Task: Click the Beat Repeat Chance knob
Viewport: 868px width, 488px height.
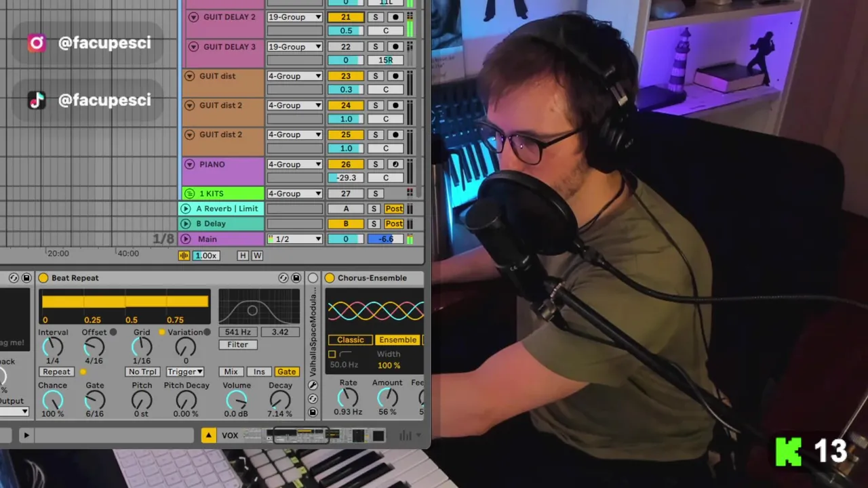Action: coord(53,401)
